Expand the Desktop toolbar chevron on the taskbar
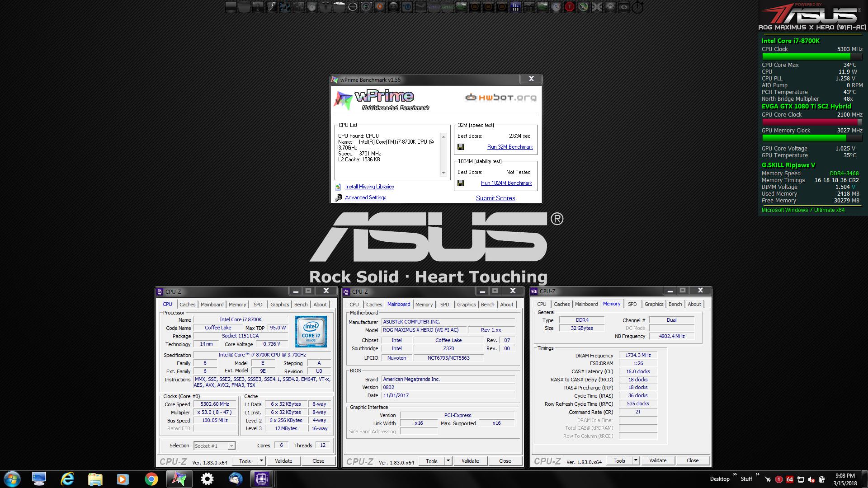This screenshot has height=488, width=868. coord(735,474)
